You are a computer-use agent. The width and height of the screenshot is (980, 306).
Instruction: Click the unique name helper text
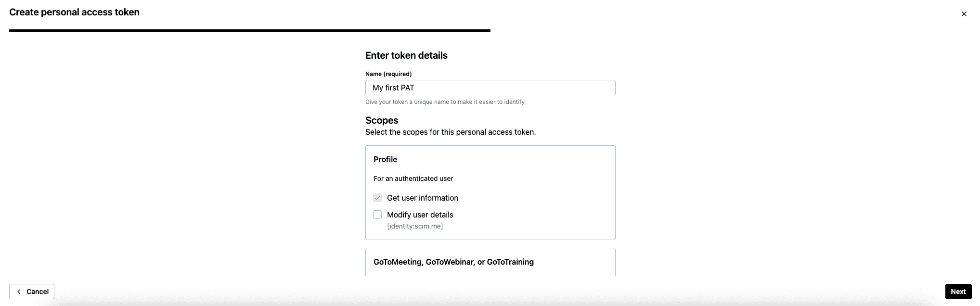click(445, 102)
